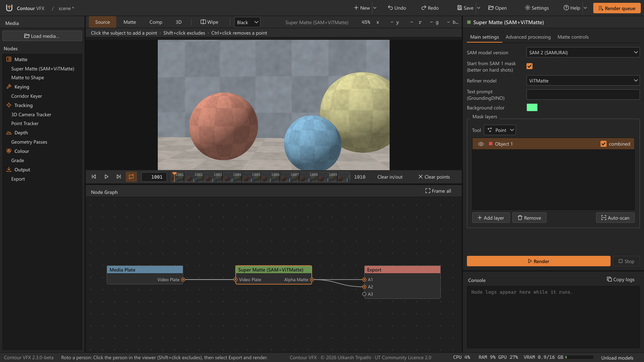Click the current frame number field

click(x=155, y=177)
